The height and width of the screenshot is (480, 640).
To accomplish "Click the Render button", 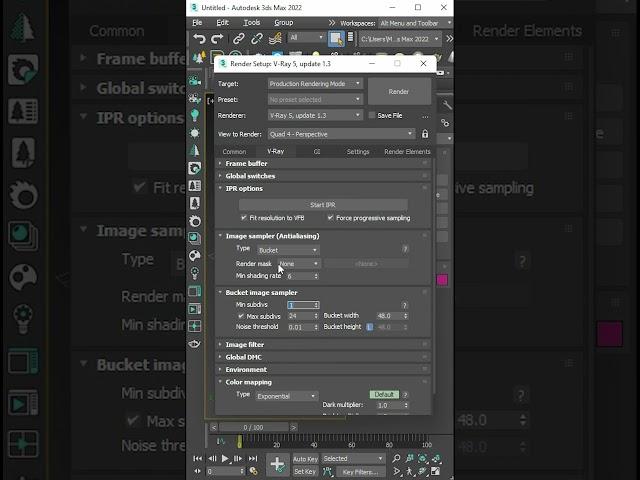I will click(x=399, y=91).
